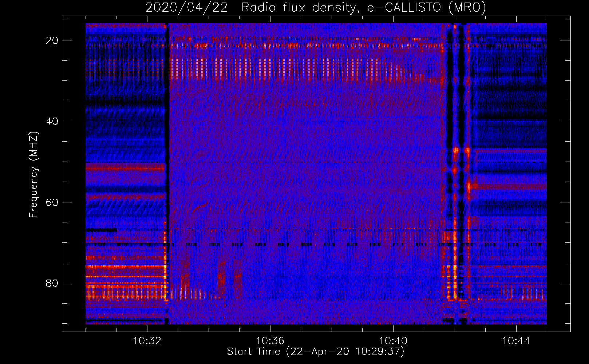Click the 10:44 time tick label
589x364 pixels.
516,341
